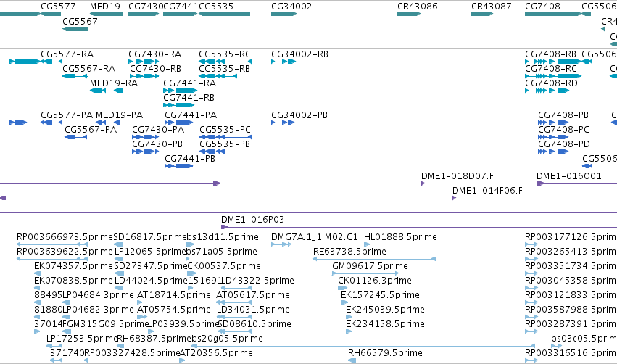Select the CG7408 gene label
Viewport: 617px width, 364px height.
click(x=542, y=7)
